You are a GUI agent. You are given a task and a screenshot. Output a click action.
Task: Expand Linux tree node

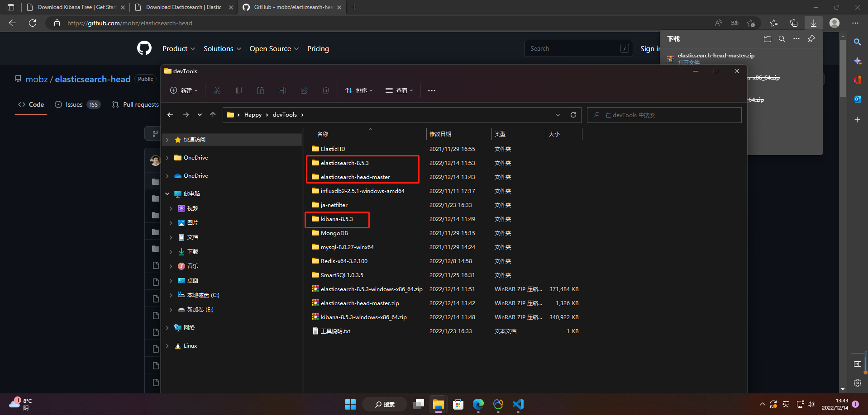[167, 346]
